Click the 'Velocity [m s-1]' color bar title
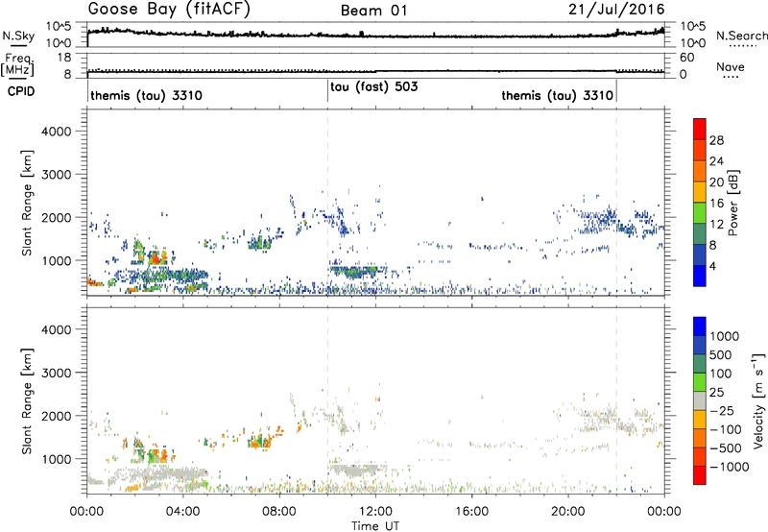768x532 pixels. pyautogui.click(x=758, y=401)
